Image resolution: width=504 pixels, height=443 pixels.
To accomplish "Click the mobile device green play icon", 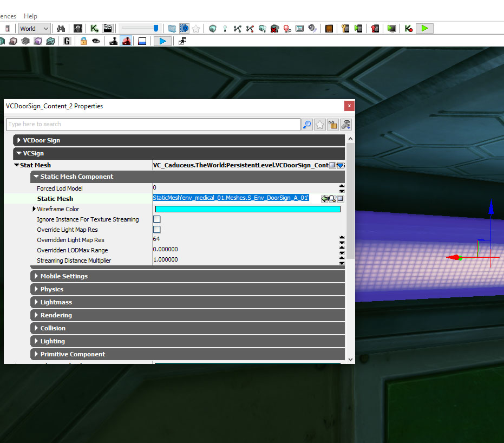I will click(358, 29).
